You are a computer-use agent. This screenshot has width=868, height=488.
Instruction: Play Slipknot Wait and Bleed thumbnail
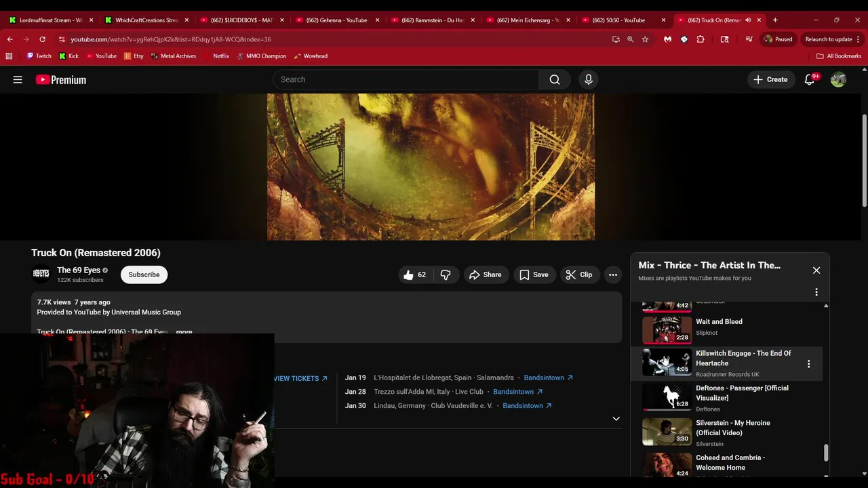click(x=667, y=329)
